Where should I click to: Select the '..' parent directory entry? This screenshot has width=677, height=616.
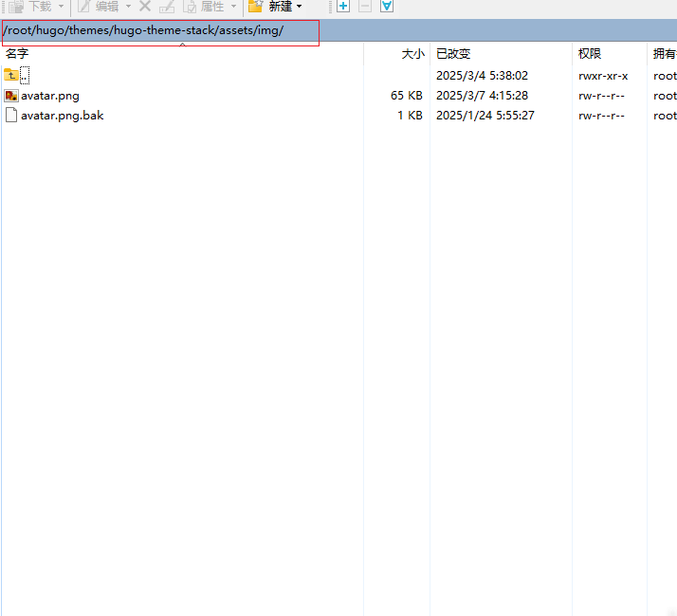[25, 76]
